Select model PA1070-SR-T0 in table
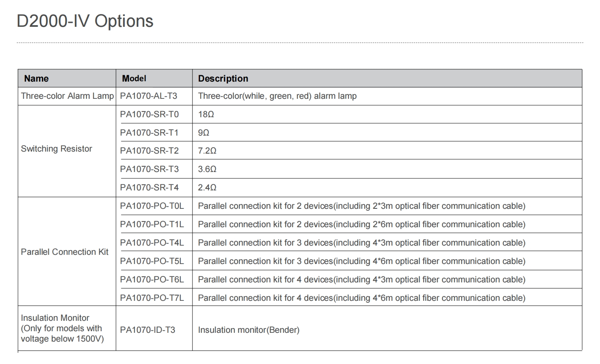 154,114
